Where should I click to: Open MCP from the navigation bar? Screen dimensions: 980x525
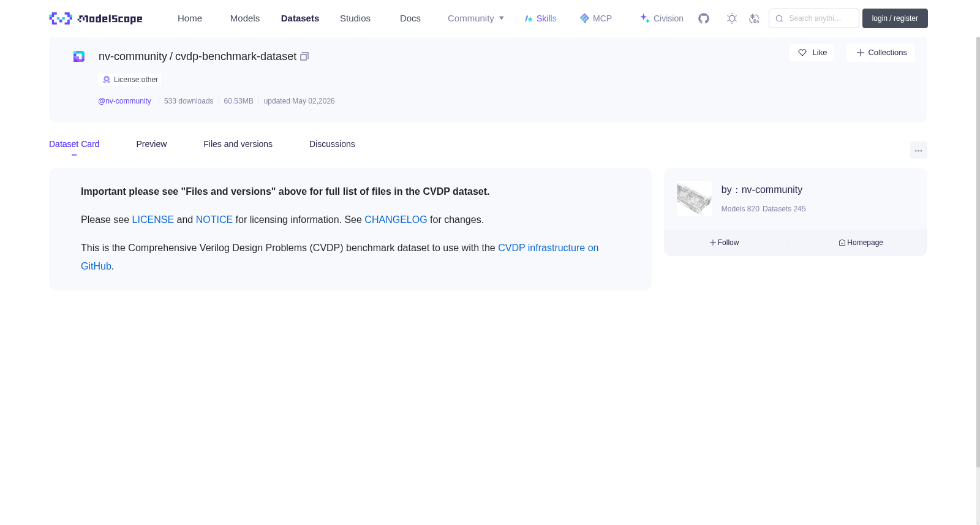pyautogui.click(x=595, y=18)
